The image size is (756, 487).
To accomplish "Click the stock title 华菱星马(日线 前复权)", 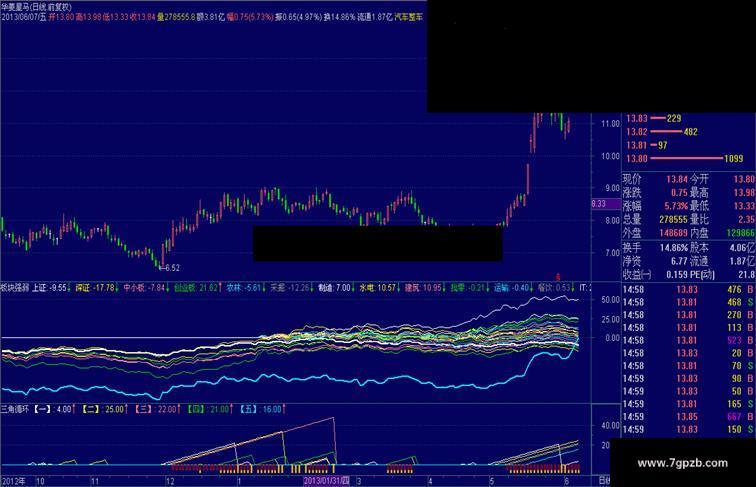I will pos(36,7).
